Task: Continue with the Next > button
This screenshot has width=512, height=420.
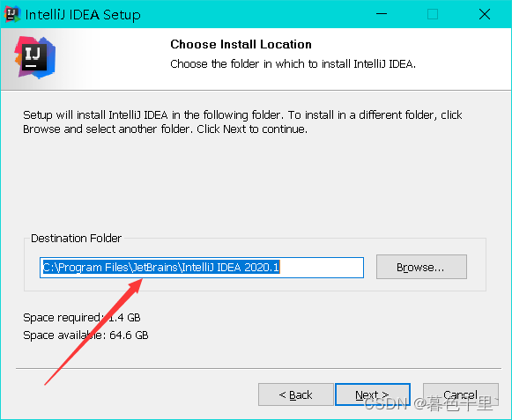Action: pos(372,394)
